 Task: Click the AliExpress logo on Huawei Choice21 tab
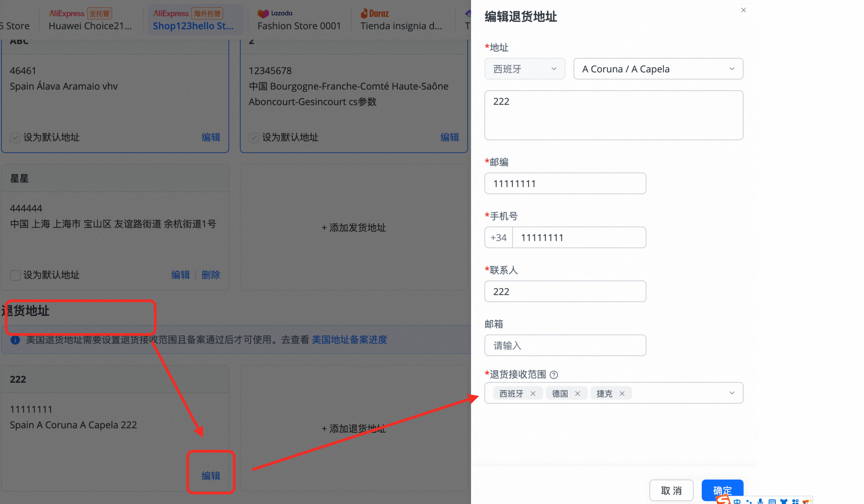pyautogui.click(x=67, y=13)
